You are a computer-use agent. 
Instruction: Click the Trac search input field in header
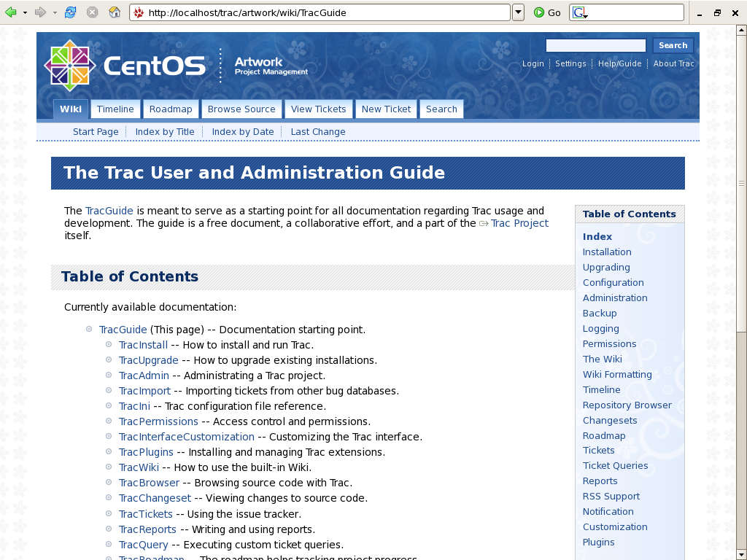[595, 45]
